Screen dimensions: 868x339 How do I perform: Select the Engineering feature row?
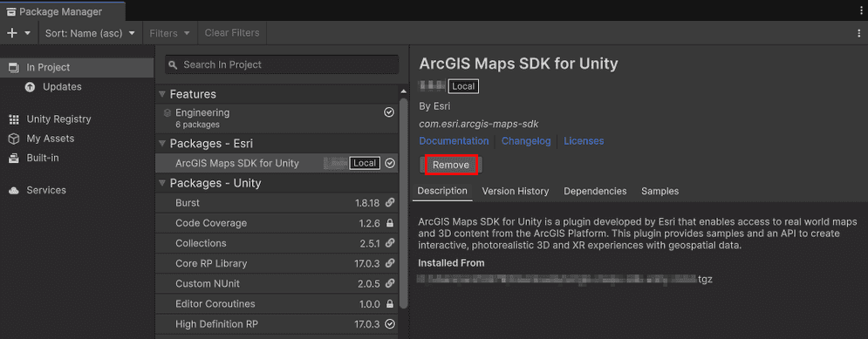[x=277, y=118]
